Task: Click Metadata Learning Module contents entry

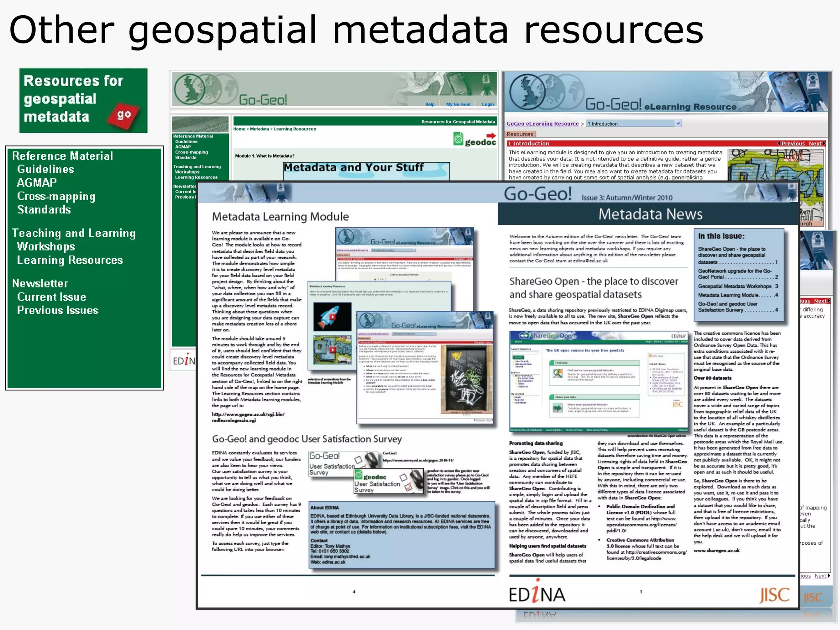Action: [x=738, y=295]
